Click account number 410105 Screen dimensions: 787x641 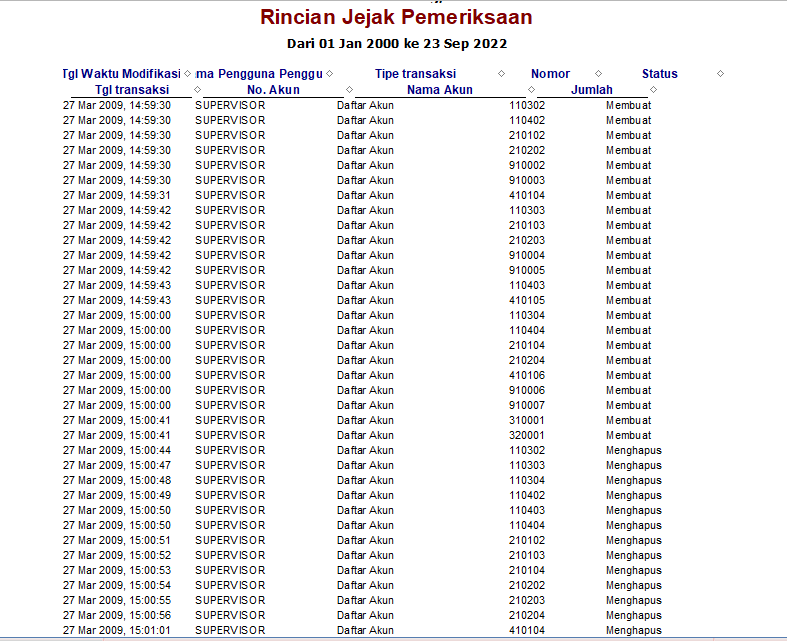pyautogui.click(x=527, y=300)
